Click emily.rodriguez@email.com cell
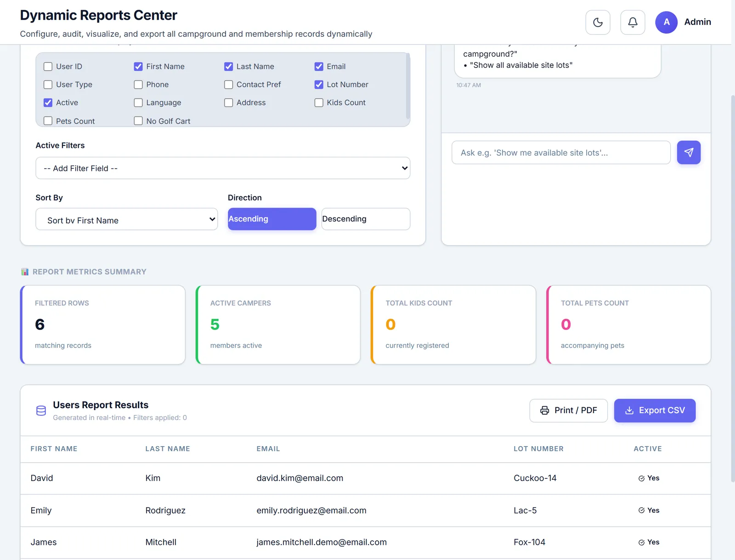This screenshot has width=735, height=560. (x=311, y=510)
